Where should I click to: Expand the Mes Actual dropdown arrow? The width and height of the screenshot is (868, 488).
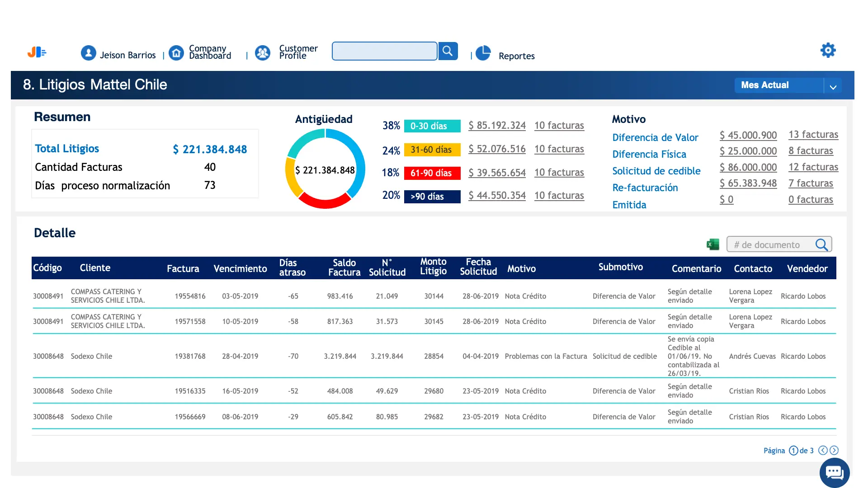click(x=833, y=86)
